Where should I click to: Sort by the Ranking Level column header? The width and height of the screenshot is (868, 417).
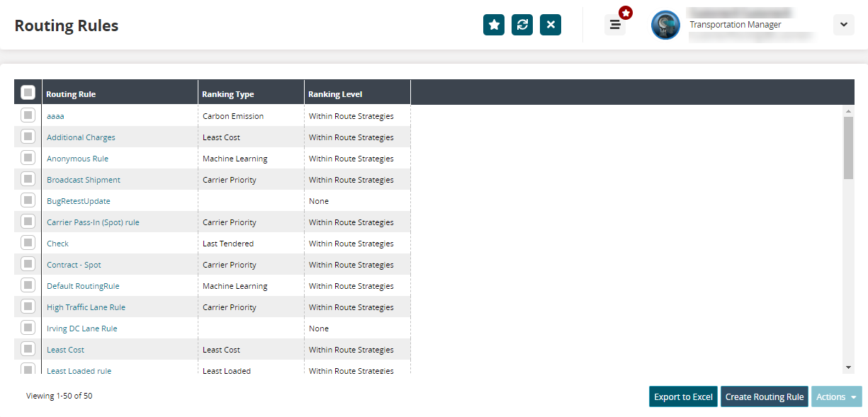(x=335, y=94)
